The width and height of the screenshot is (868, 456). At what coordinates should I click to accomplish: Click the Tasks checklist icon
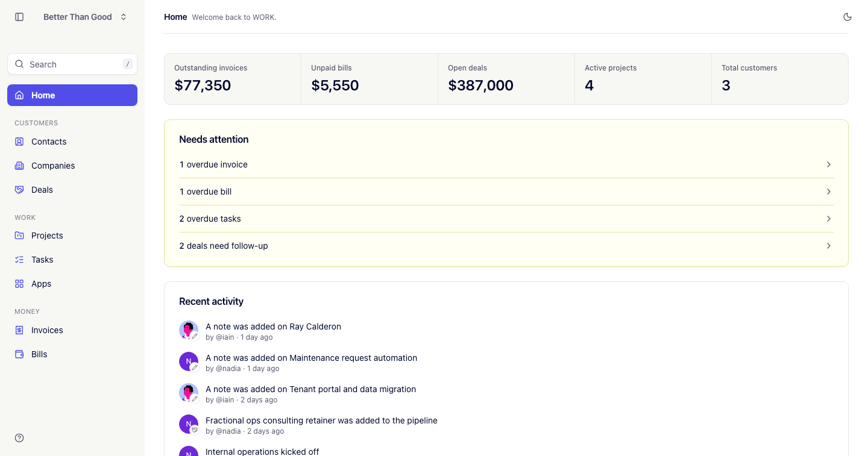19,260
